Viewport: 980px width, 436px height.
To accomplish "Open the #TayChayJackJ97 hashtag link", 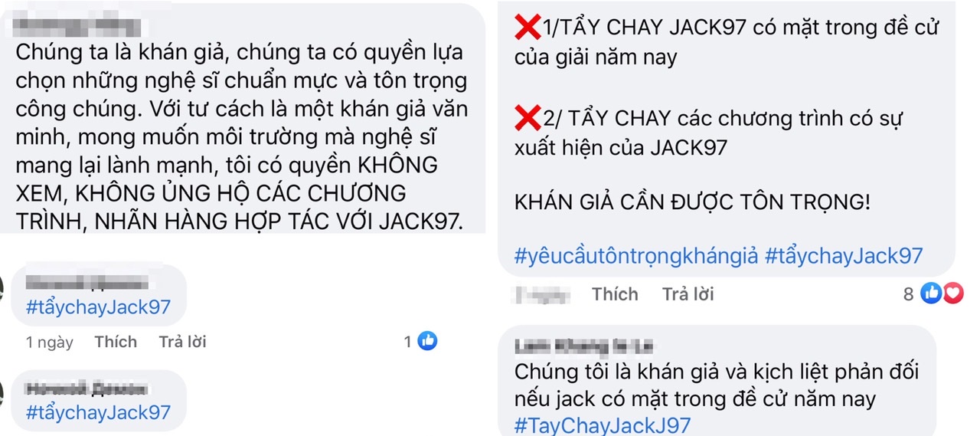I will coord(603,425).
